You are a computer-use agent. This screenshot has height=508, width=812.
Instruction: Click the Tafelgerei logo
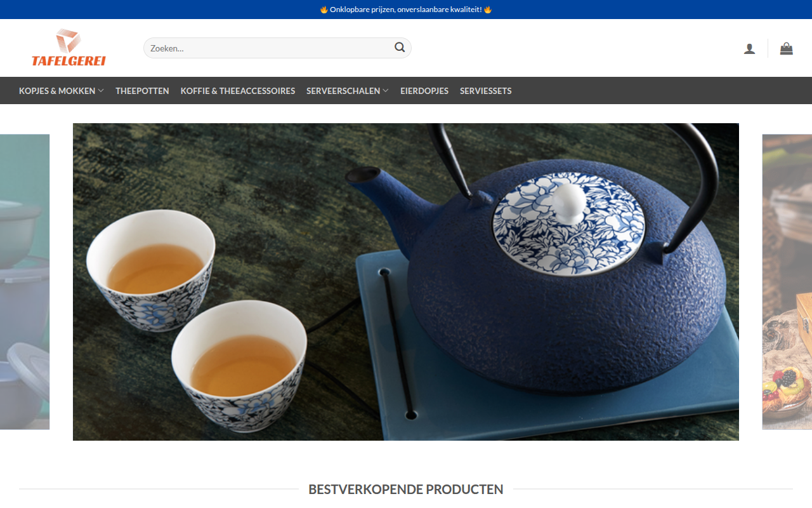(69, 48)
